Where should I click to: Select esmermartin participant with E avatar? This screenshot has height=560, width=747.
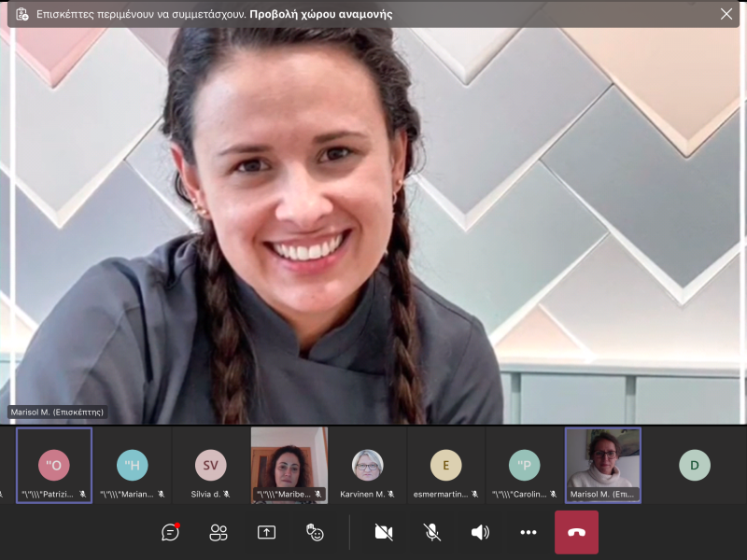(x=446, y=465)
